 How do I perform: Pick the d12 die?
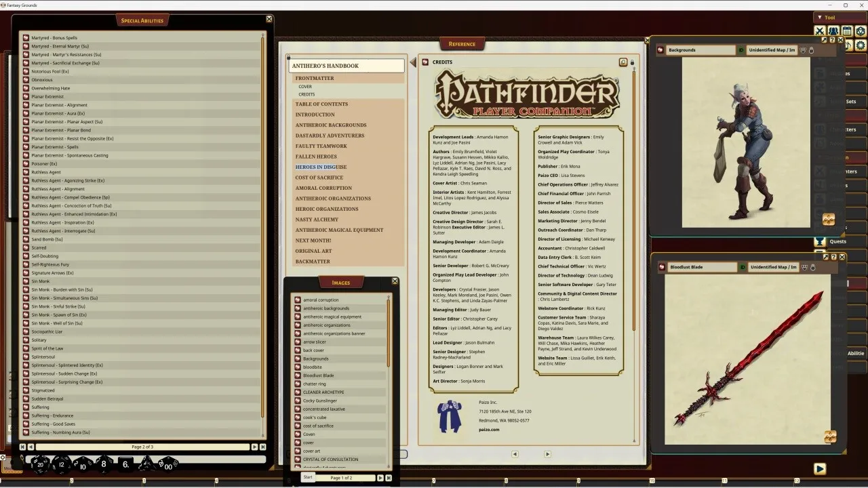tap(62, 465)
